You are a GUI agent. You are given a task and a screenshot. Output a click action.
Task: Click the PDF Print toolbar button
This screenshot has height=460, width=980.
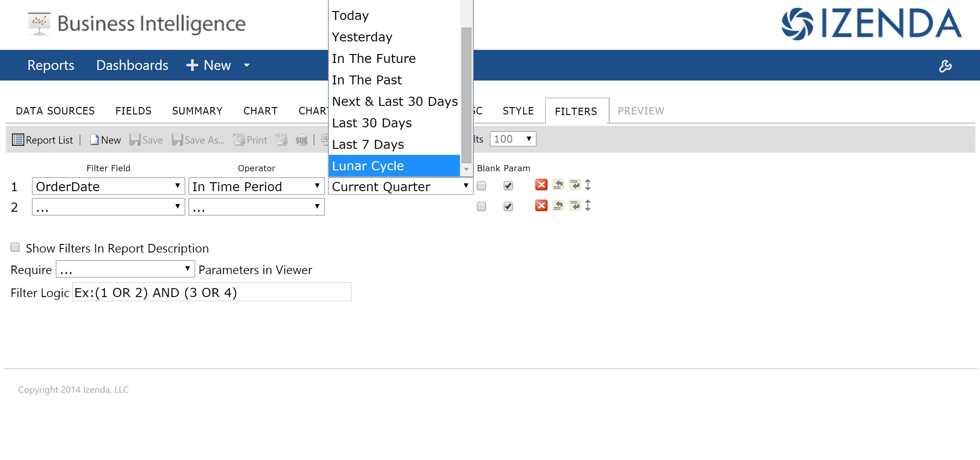(x=250, y=140)
